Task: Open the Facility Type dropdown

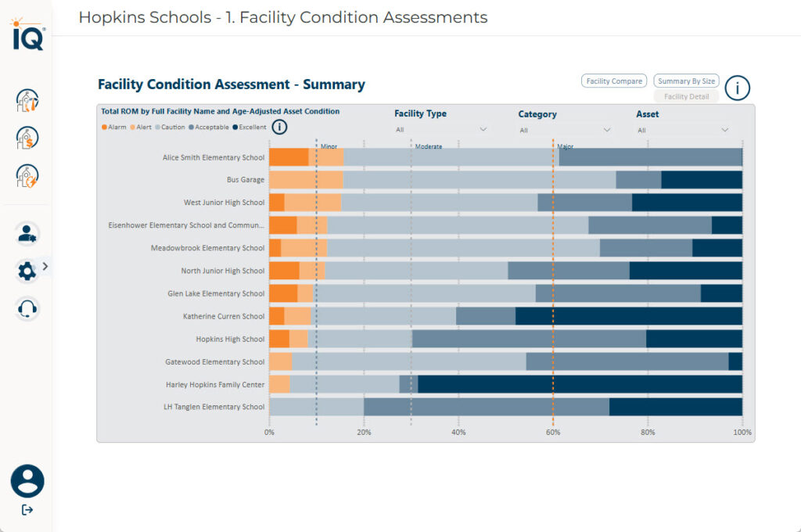Action: point(441,130)
